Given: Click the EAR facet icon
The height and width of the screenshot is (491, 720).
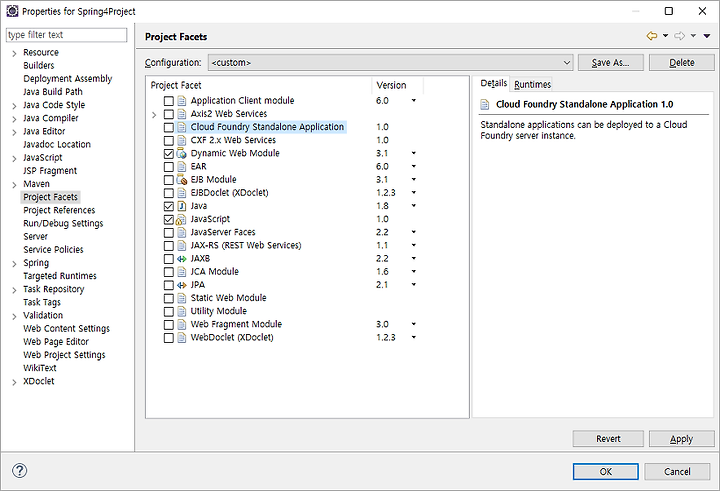Looking at the screenshot, I should click(x=182, y=166).
